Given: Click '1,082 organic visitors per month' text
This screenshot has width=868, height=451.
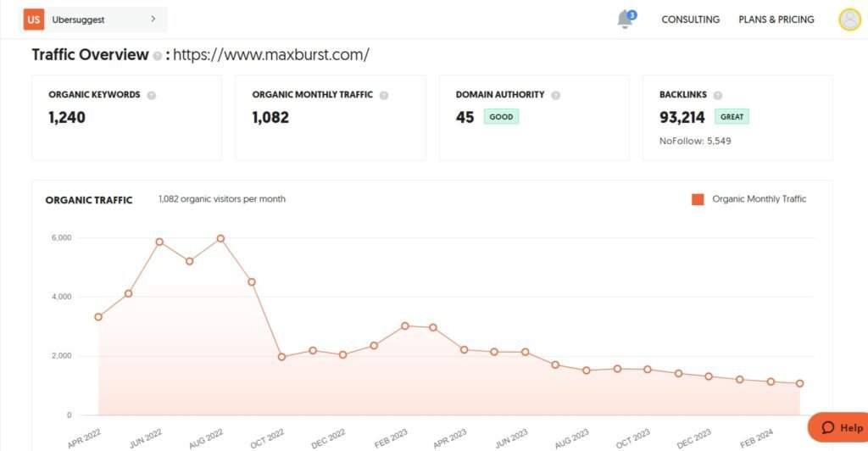Looking at the screenshot, I should [222, 198].
